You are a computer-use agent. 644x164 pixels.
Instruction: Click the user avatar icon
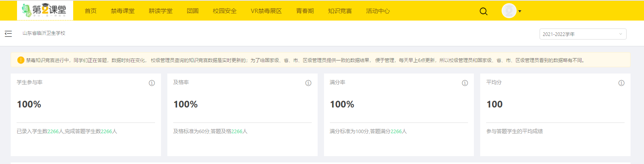click(509, 11)
